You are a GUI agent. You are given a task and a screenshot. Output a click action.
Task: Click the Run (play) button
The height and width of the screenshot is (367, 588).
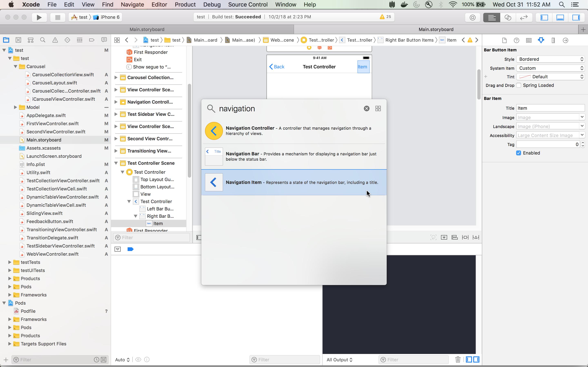pyautogui.click(x=39, y=17)
